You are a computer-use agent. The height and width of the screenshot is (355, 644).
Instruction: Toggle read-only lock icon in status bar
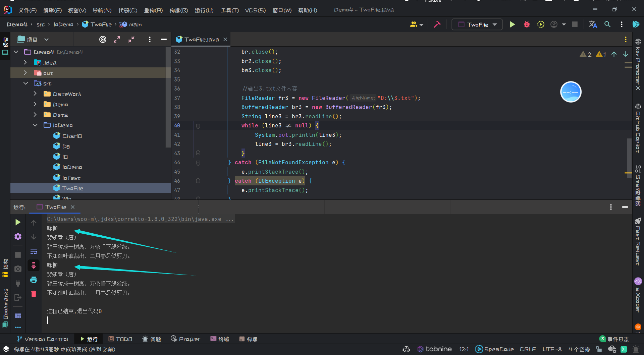tap(599, 349)
